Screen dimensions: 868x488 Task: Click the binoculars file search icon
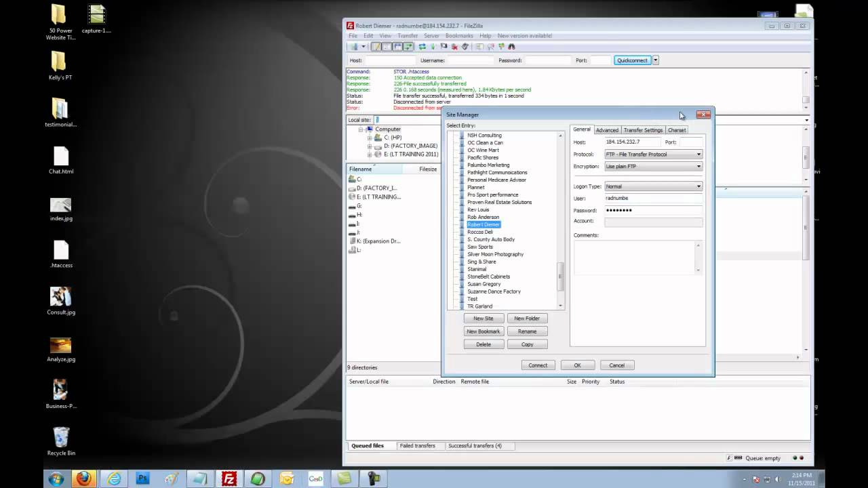[x=511, y=47]
